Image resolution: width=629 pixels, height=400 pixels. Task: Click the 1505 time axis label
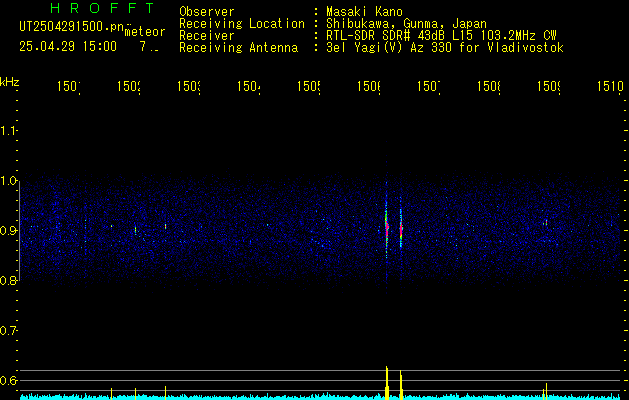pos(309,86)
